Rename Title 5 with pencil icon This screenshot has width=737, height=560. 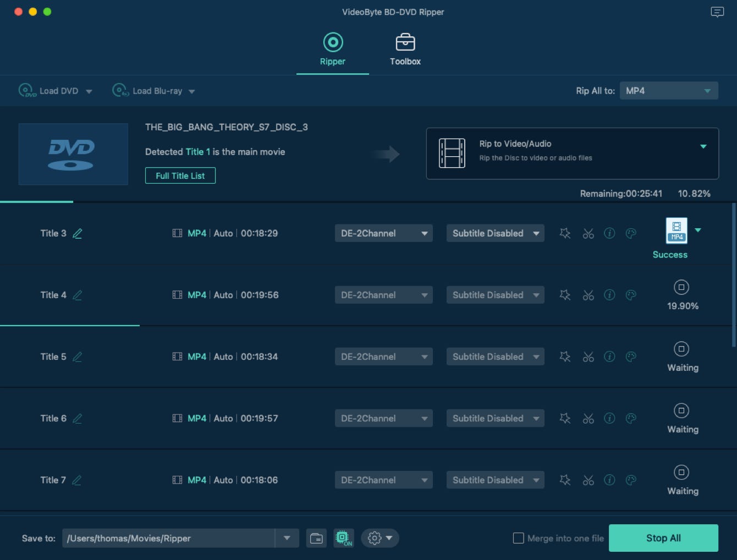78,356
